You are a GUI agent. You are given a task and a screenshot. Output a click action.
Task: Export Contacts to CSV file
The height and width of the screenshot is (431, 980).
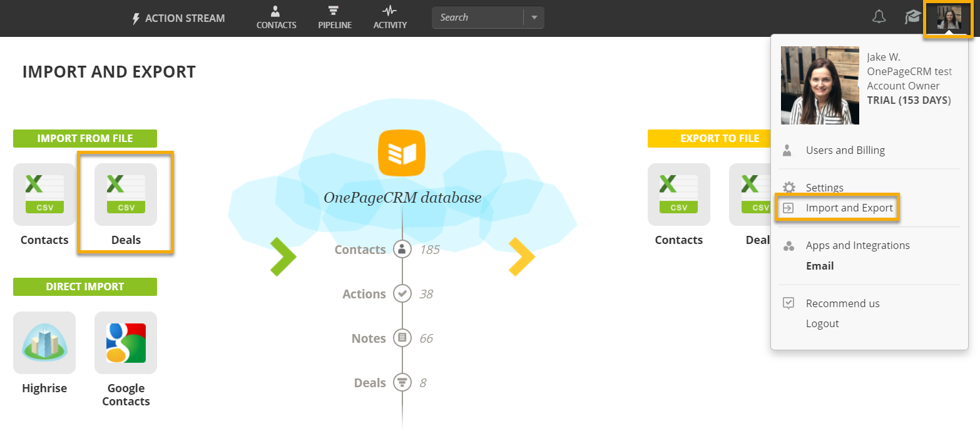679,195
